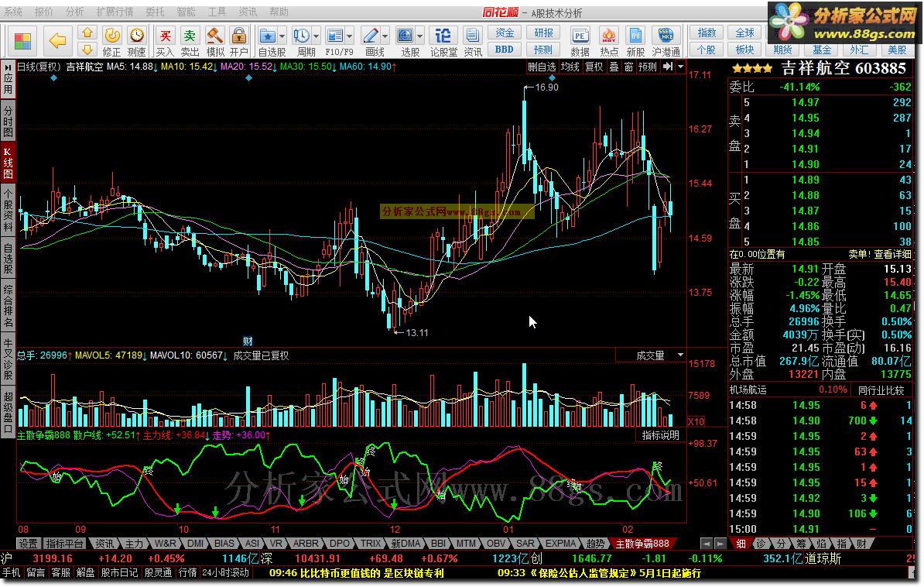924x587 pixels.
Task: Open the 资讯 news document icon
Action: point(473,42)
